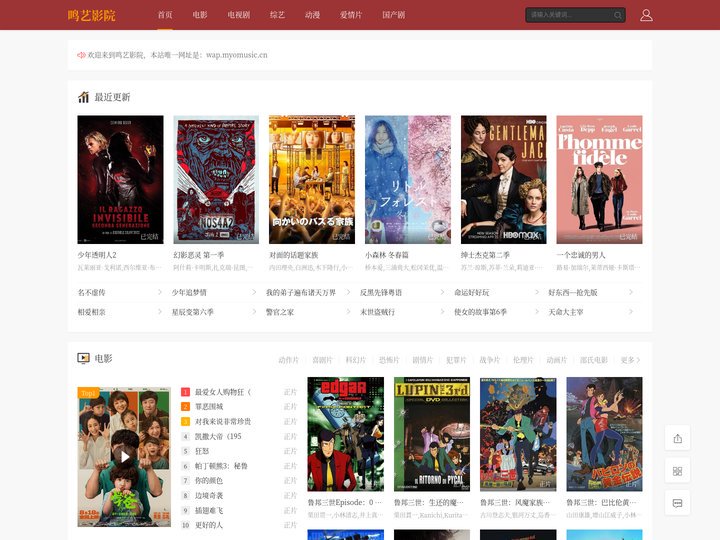Open the 电视剧 nav tab

239,15
